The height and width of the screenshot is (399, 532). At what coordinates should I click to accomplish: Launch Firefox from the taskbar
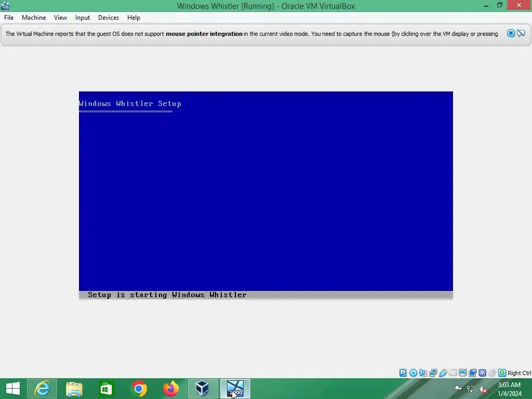[x=170, y=389]
